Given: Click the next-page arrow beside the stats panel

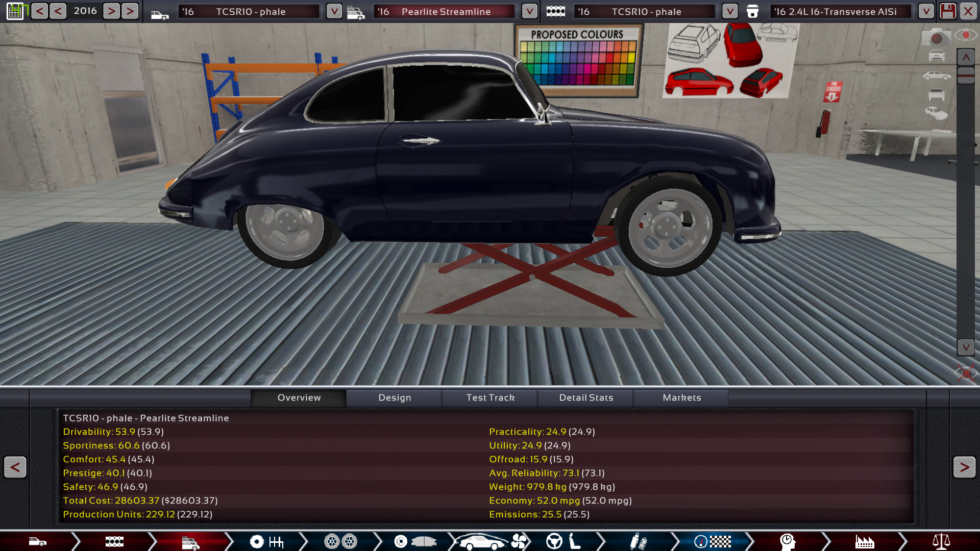Looking at the screenshot, I should (964, 467).
